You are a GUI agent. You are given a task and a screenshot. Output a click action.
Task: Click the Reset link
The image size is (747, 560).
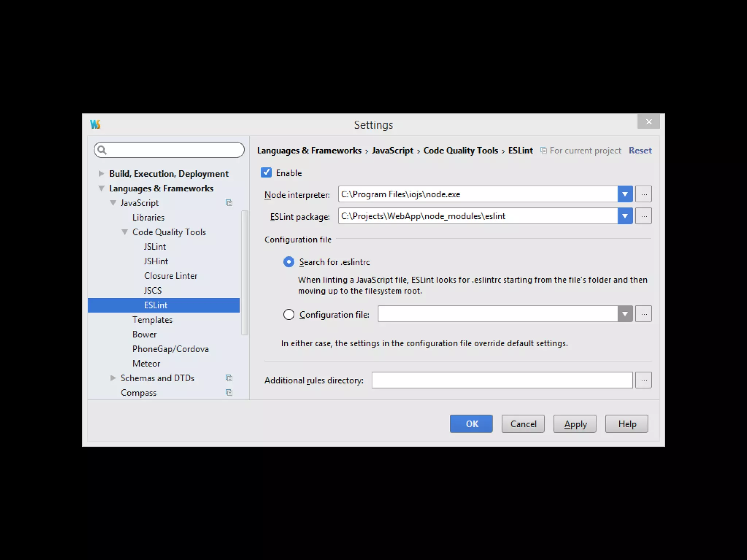tap(640, 151)
